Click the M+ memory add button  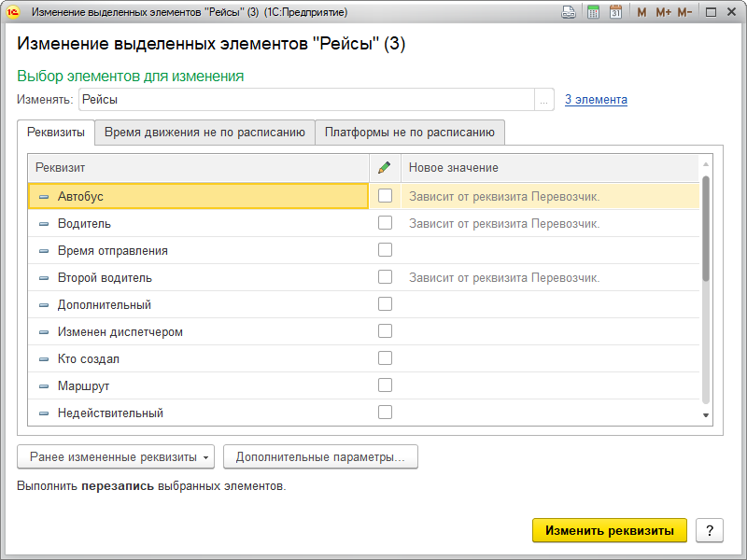[663, 13]
